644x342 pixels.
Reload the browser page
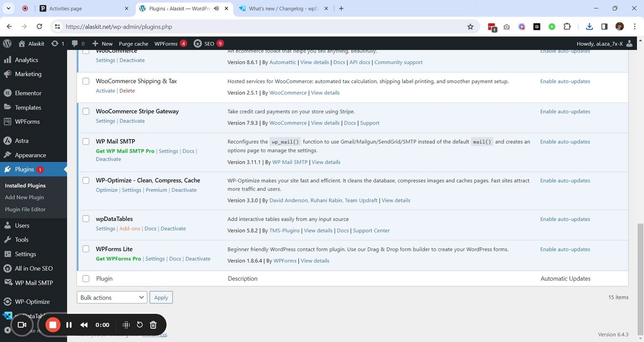(x=39, y=27)
